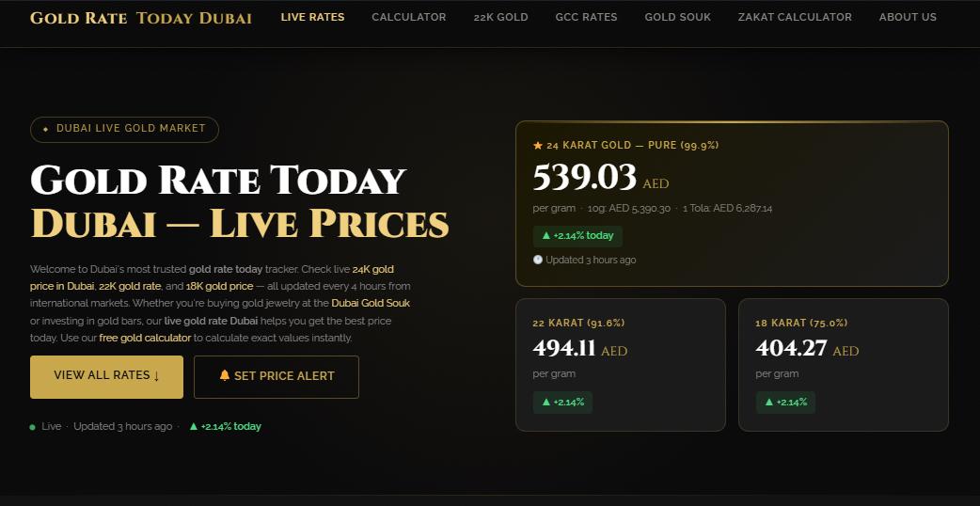Click the Gold Rate Today Dubai logo
Screen dimensions: 980x506
[x=141, y=18]
